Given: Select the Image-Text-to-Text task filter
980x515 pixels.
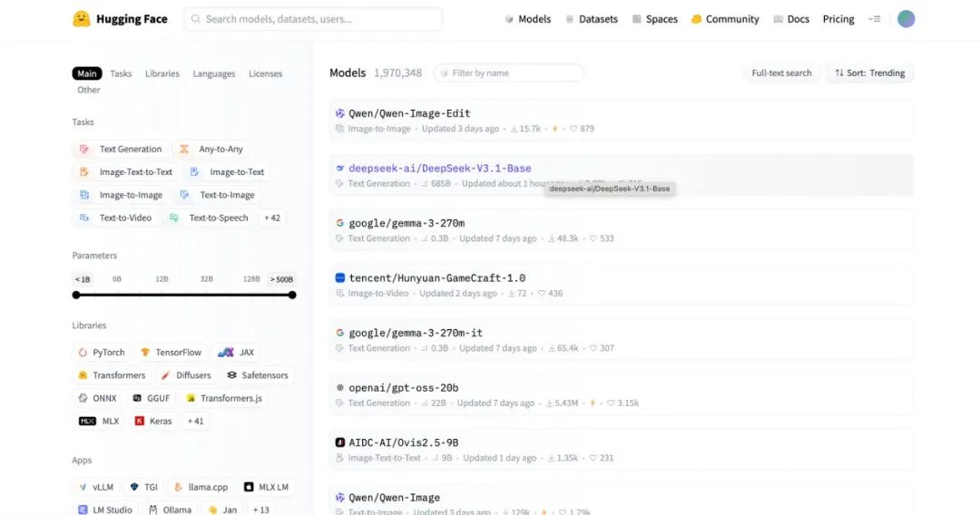Looking at the screenshot, I should (x=125, y=172).
